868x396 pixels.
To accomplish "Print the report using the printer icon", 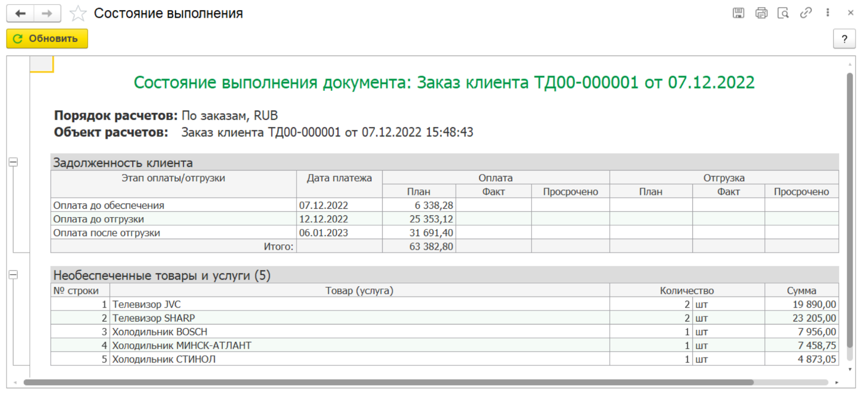I will (x=761, y=13).
